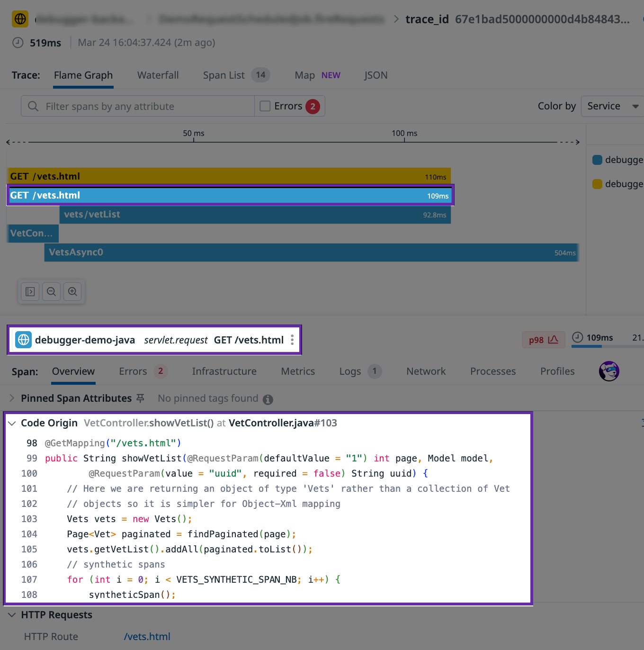The image size is (644, 650).
Task: Click the zoom out magnifier icon
Action: click(51, 291)
